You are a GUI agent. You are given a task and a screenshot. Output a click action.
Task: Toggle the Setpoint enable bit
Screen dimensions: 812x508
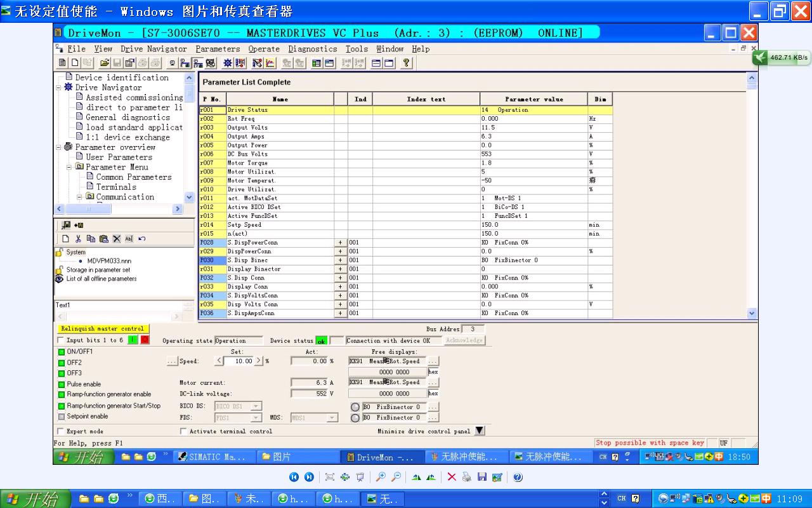coord(62,417)
